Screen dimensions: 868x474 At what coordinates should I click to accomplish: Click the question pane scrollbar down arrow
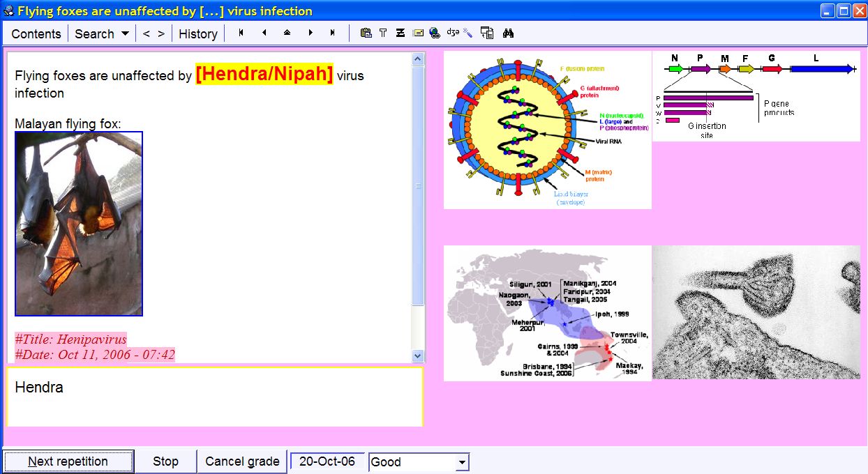pos(418,355)
